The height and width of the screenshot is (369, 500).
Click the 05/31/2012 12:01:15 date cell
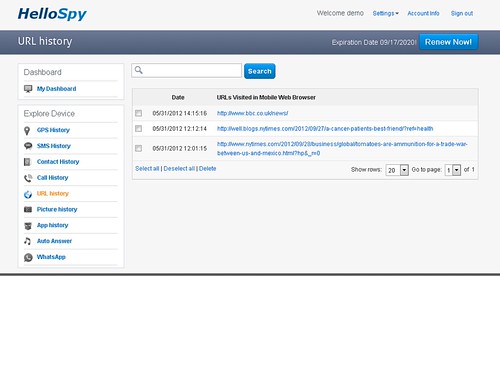coord(180,148)
